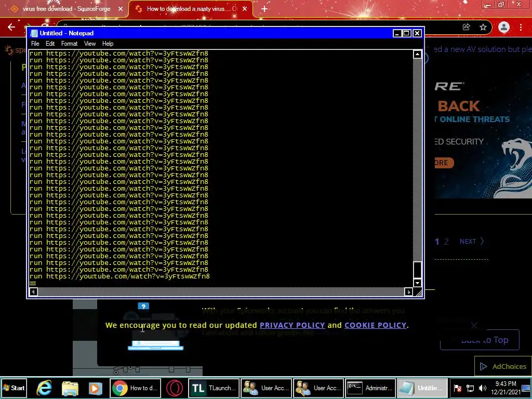Click the snake advertisement banner
Image resolution: width=532 pixels, height=399 pixels.
(483, 136)
